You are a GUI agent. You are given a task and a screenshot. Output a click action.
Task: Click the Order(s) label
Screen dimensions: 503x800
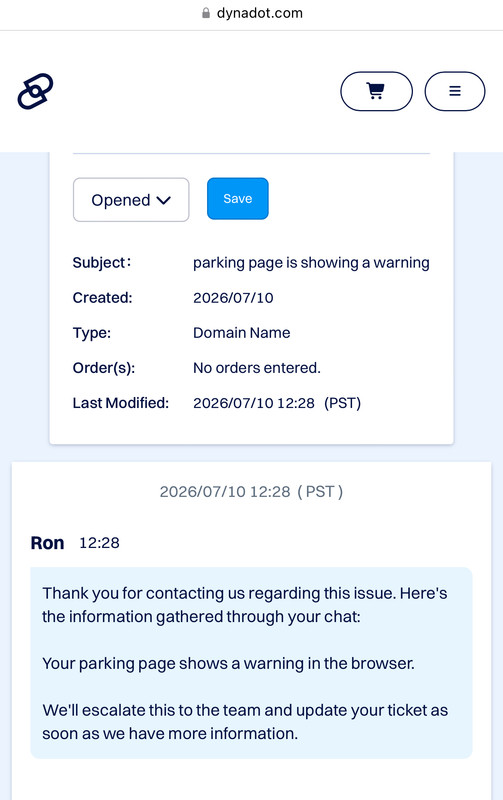104,368
